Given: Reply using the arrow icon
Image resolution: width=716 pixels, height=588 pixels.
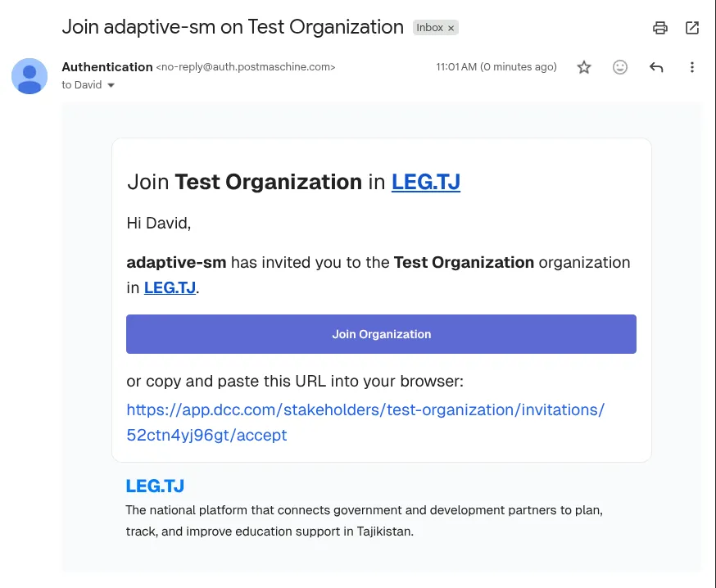Looking at the screenshot, I should coord(656,67).
